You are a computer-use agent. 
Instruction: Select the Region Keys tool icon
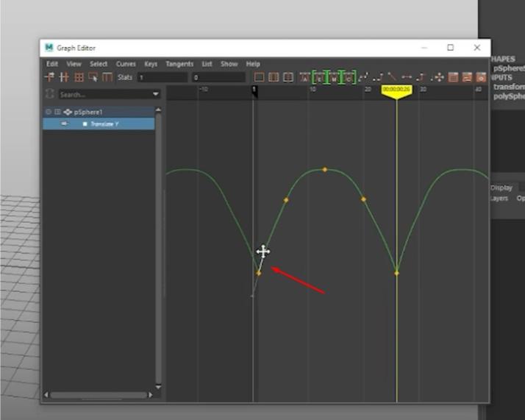pyautogui.click(x=93, y=77)
